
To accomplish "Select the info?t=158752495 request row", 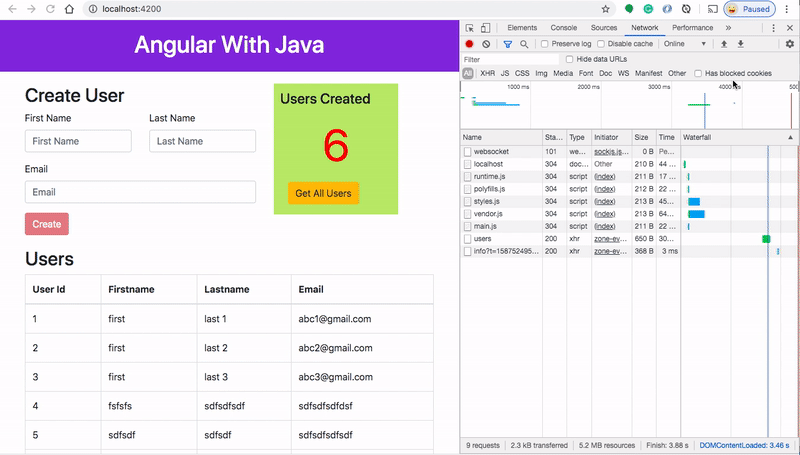I will [630, 251].
